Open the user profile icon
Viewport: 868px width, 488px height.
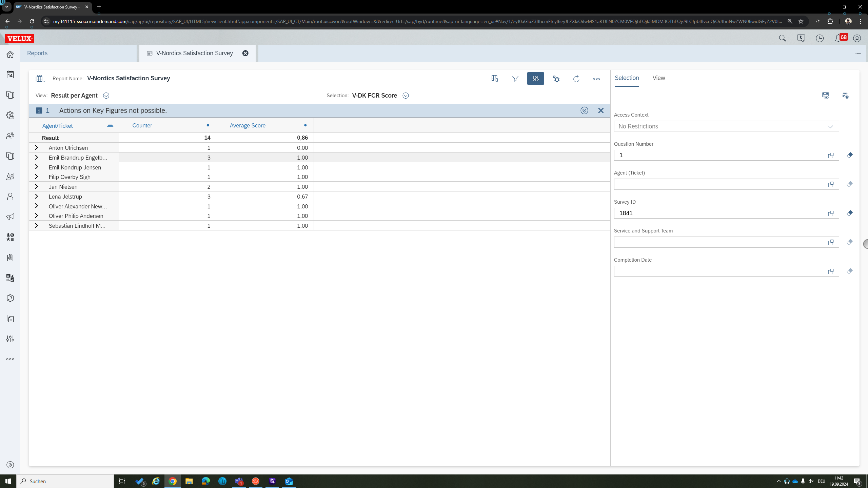click(x=857, y=38)
